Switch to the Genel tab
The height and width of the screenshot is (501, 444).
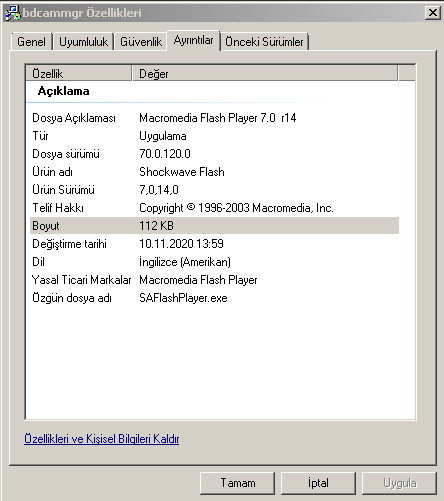(31, 42)
